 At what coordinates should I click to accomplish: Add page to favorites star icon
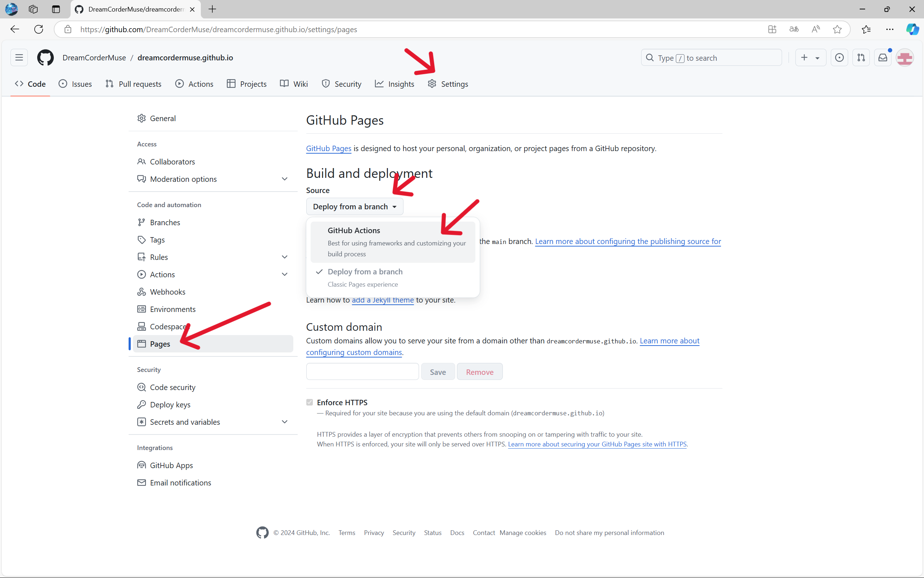pyautogui.click(x=837, y=29)
